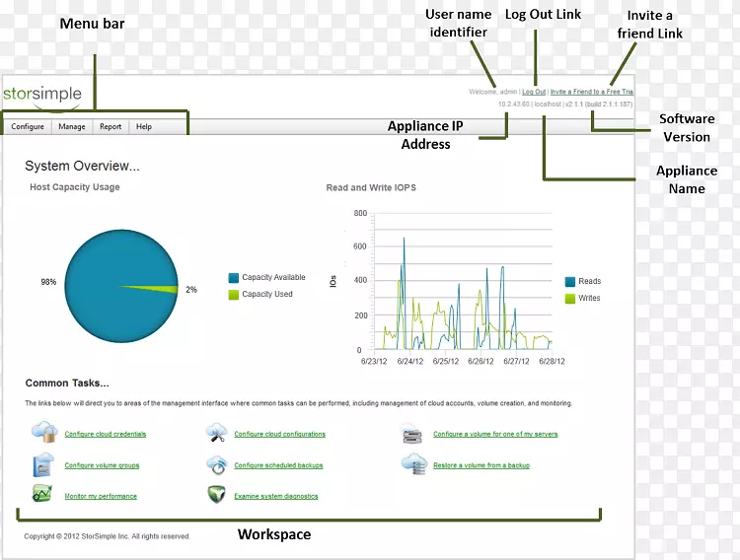Open the Report menu
The image size is (740, 560).
111,126
